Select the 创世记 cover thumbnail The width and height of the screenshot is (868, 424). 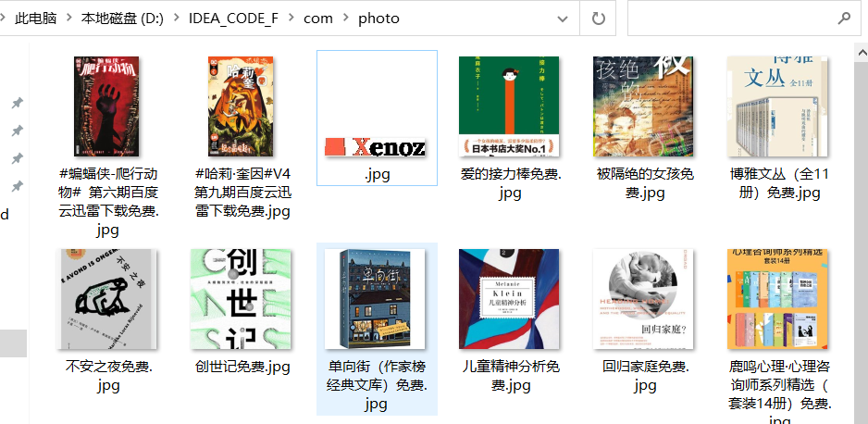[x=241, y=299]
